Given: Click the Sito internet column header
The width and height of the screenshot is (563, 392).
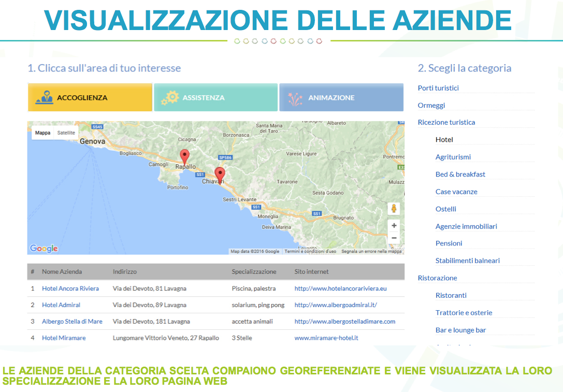Looking at the screenshot, I should (x=311, y=272).
